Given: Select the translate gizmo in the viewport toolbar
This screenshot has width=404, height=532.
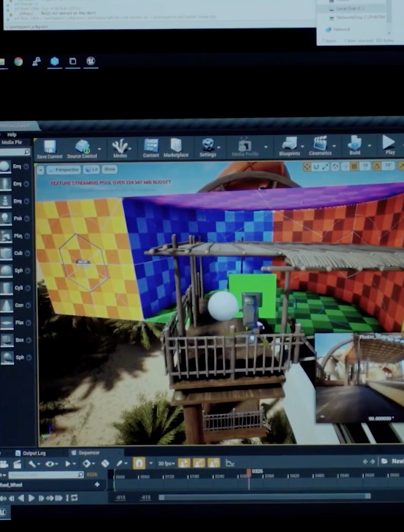Looking at the screenshot, I should click(x=307, y=167).
